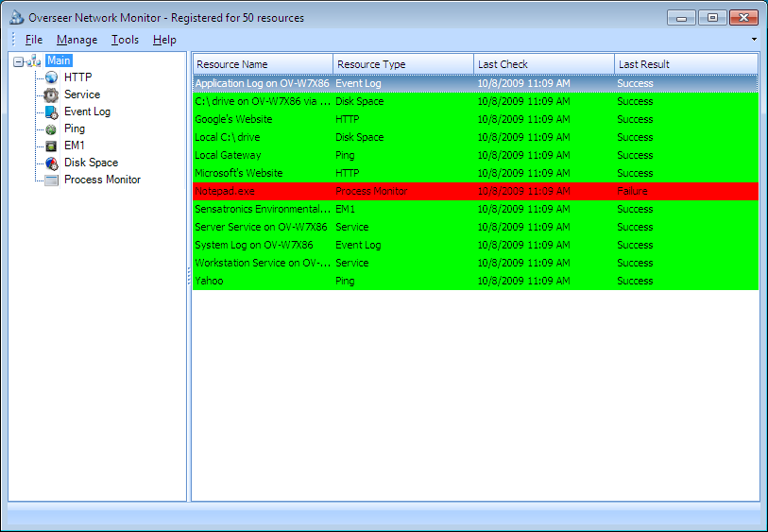Select EM1 label in resource tree
The image size is (768, 532).
(x=75, y=146)
